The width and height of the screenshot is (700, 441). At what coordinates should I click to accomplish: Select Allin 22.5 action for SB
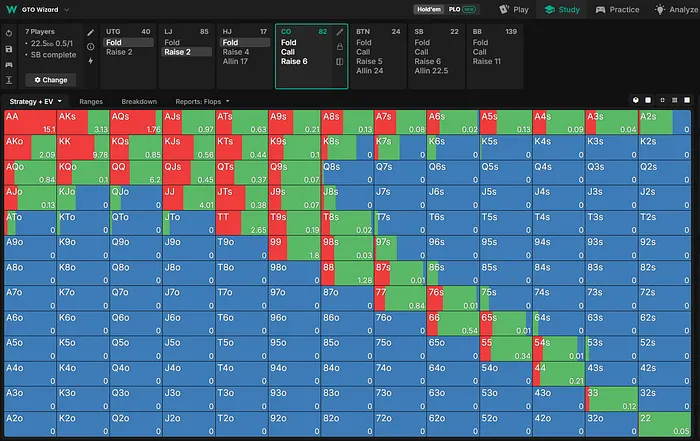[x=431, y=71]
